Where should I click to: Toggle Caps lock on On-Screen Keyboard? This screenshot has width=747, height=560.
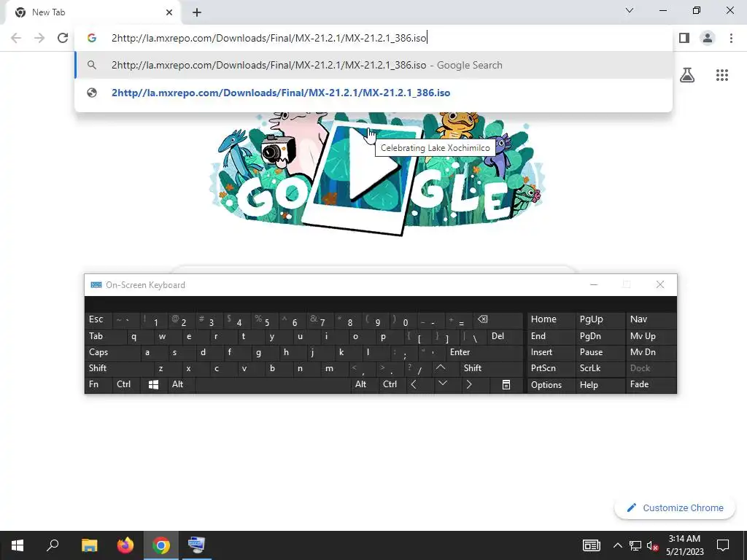coord(113,352)
